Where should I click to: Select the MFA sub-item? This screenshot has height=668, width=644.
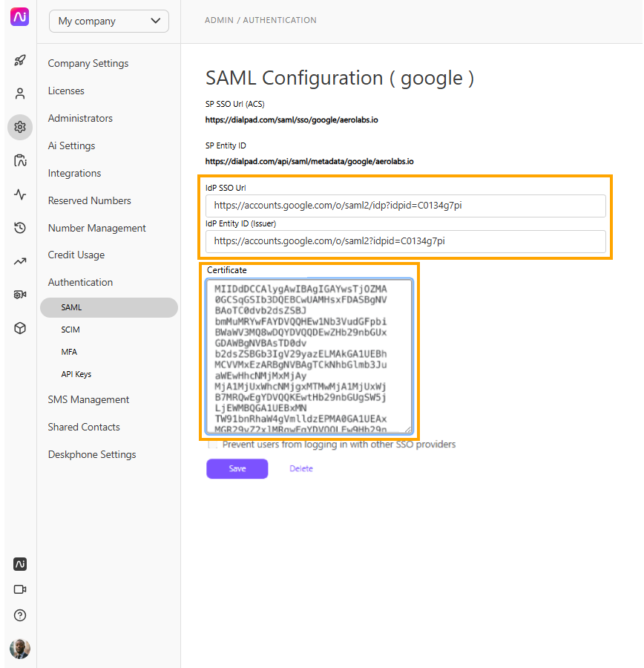[69, 352]
